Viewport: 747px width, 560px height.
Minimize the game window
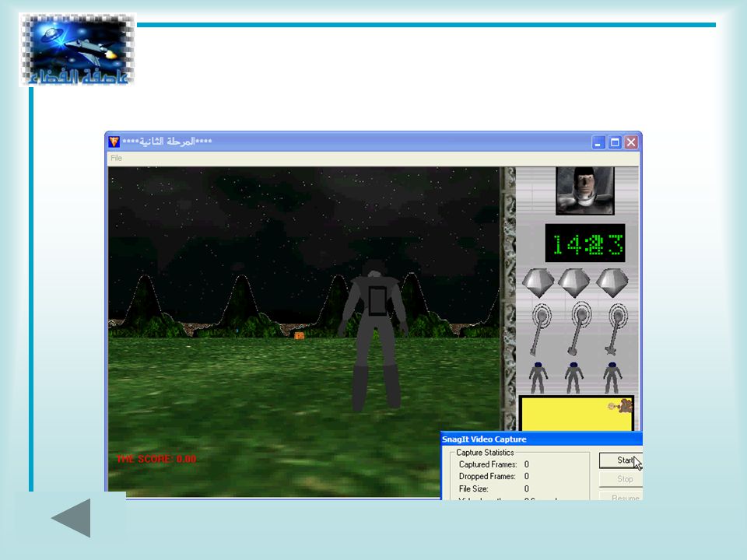point(598,142)
